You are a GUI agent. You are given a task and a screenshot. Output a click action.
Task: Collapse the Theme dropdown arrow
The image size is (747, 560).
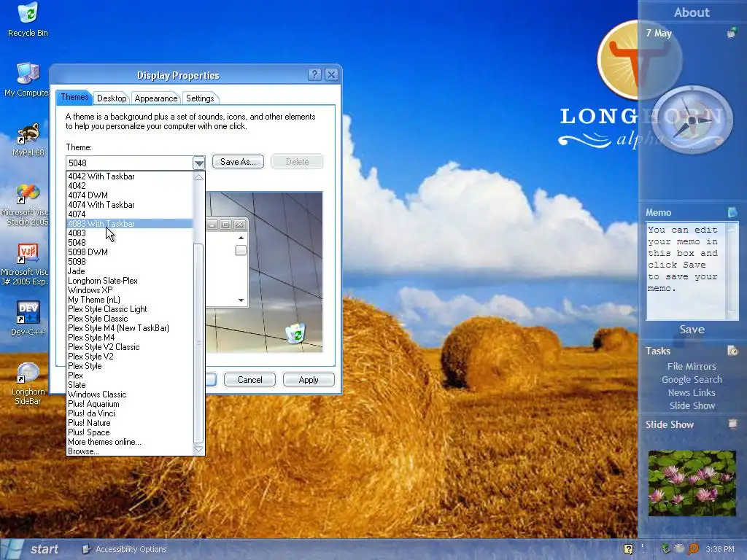click(x=199, y=163)
